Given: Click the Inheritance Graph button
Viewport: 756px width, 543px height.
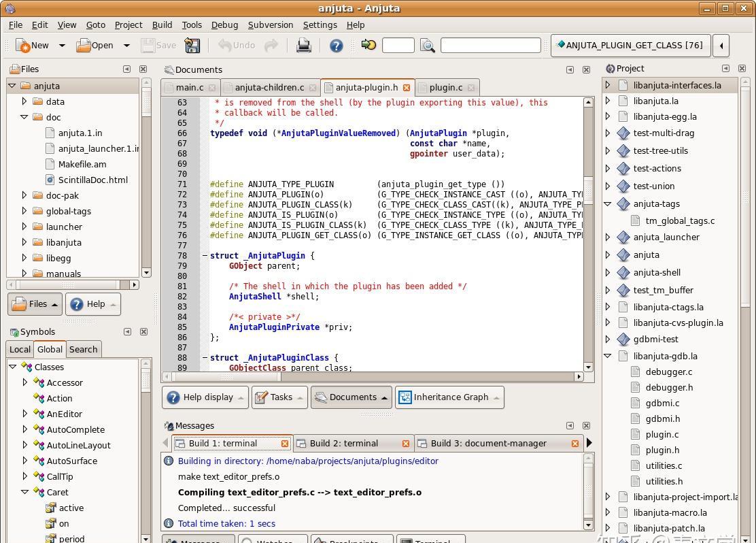Looking at the screenshot, I should tap(449, 397).
